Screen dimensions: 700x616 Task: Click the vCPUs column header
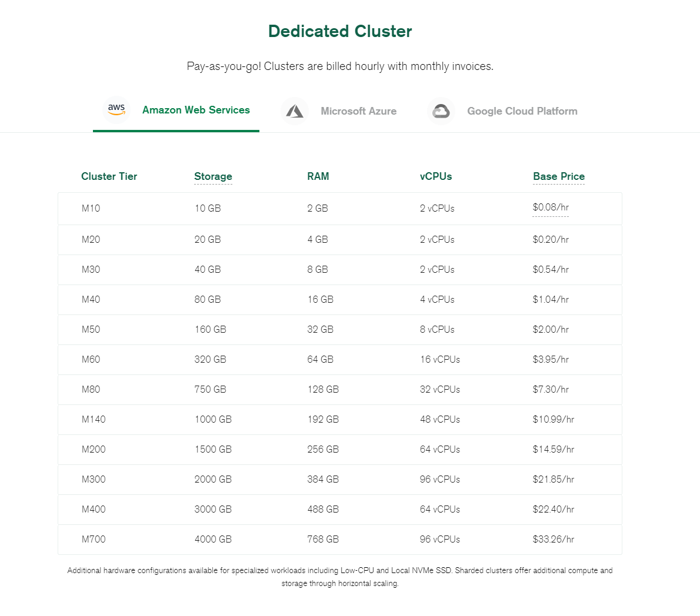(435, 176)
